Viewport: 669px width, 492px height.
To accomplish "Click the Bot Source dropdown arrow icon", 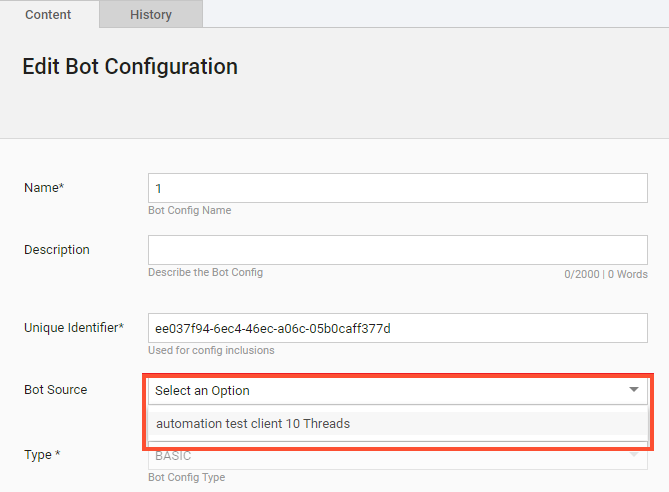I will (x=634, y=390).
